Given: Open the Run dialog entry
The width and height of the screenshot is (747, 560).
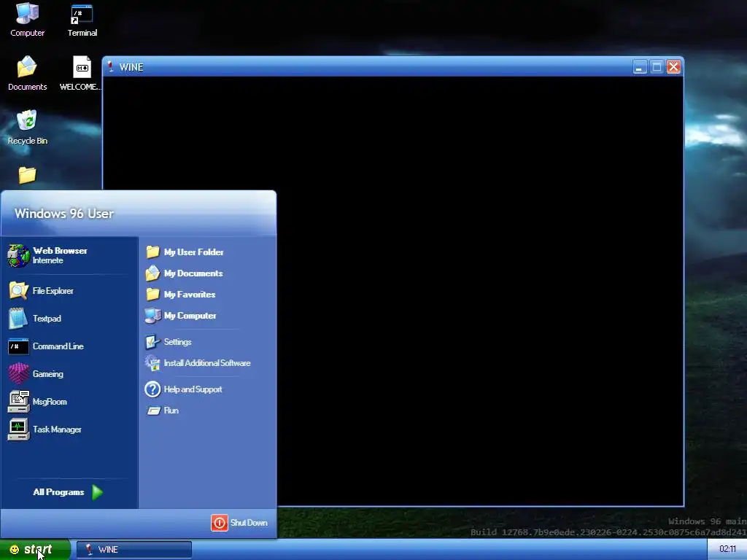Looking at the screenshot, I should 163,411.
